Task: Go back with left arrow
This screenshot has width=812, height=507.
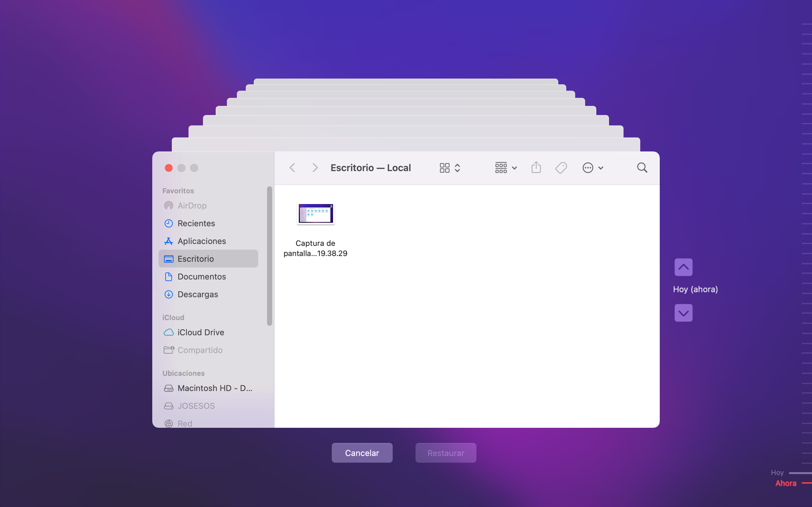Action: 292,168
